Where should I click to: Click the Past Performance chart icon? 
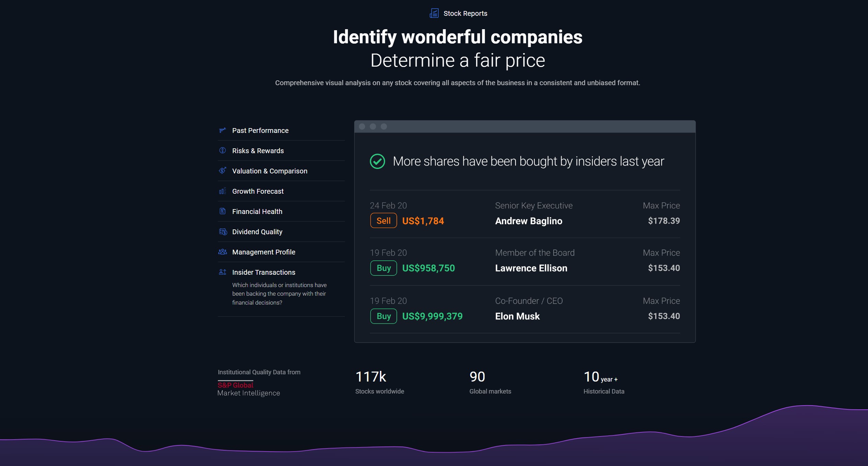[x=222, y=130]
